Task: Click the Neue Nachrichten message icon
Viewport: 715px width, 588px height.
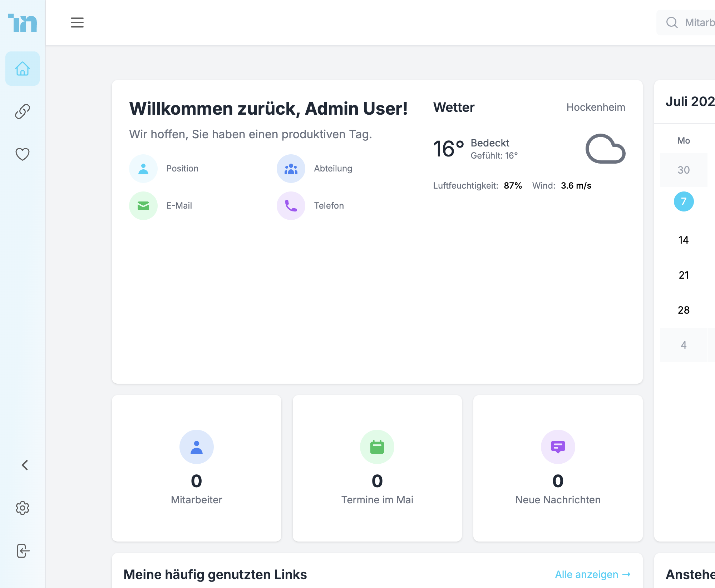Action: click(x=557, y=447)
